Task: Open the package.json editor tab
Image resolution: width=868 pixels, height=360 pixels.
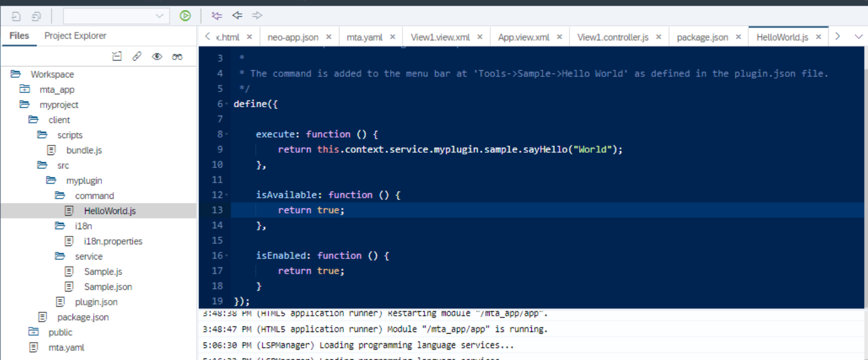Action: pyautogui.click(x=702, y=37)
